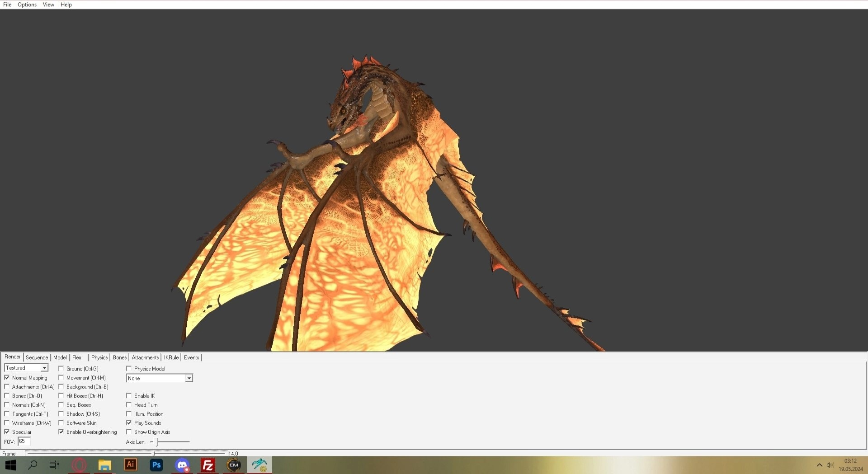Switch to the IKRule tab
Image resolution: width=868 pixels, height=474 pixels.
(x=171, y=357)
